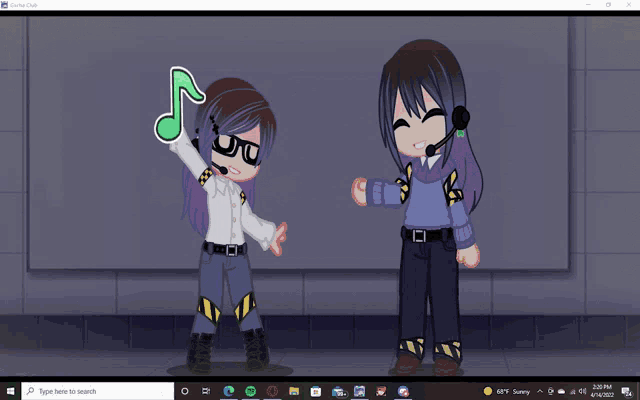Launch Microsoft Edge from the taskbar
Screen dimensions: 640x400
229,391
